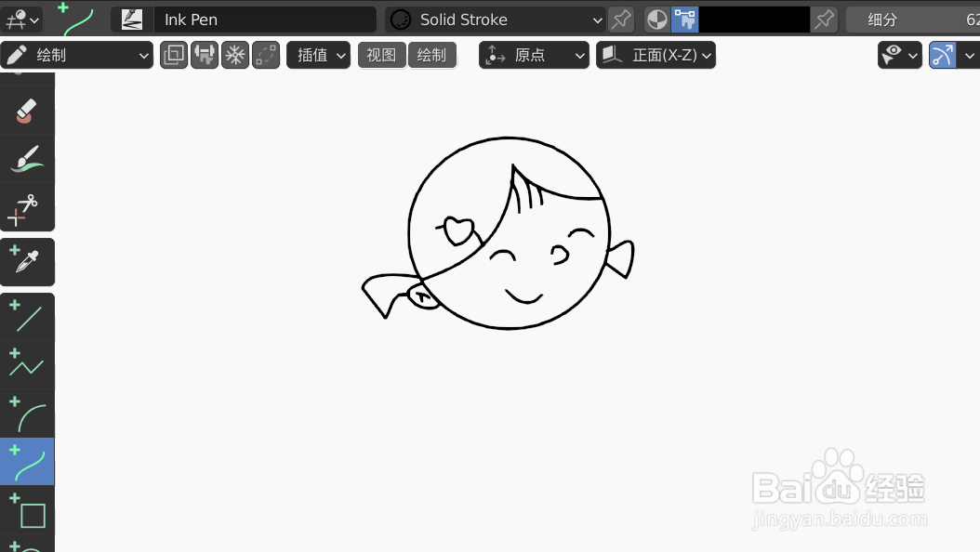Select the Erase tool
Viewport: 980px width, 552px height.
tap(27, 112)
